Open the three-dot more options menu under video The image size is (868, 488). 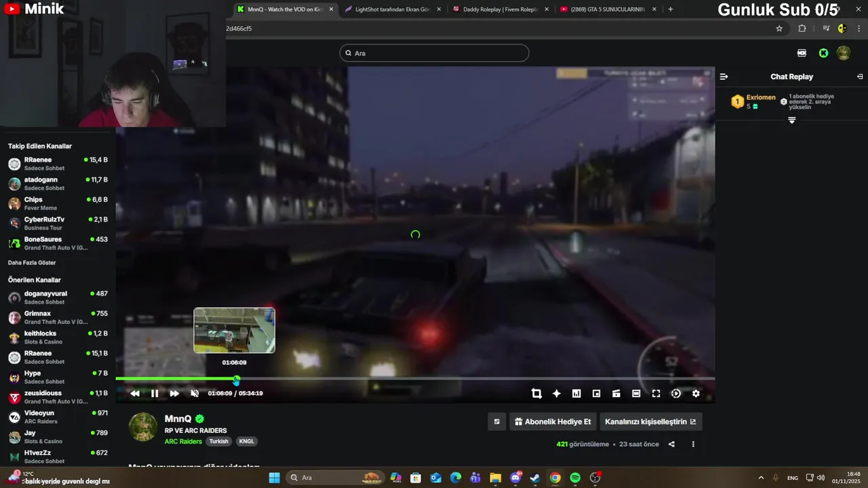pos(693,445)
